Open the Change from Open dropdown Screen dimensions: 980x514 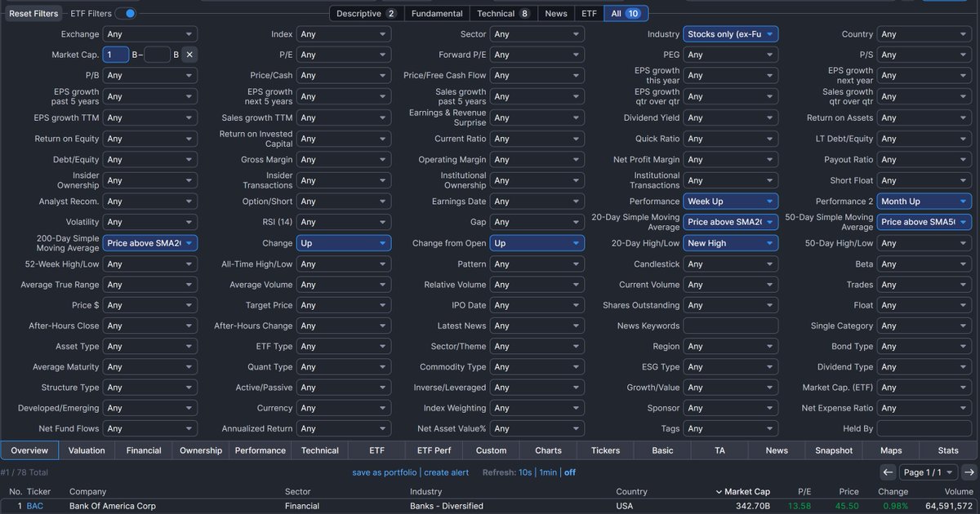[537, 243]
